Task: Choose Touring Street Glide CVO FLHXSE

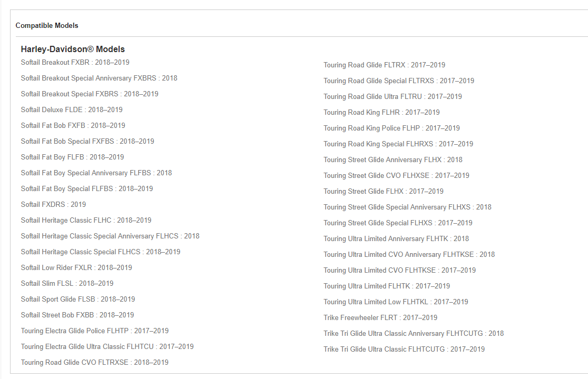Action: tap(396, 175)
